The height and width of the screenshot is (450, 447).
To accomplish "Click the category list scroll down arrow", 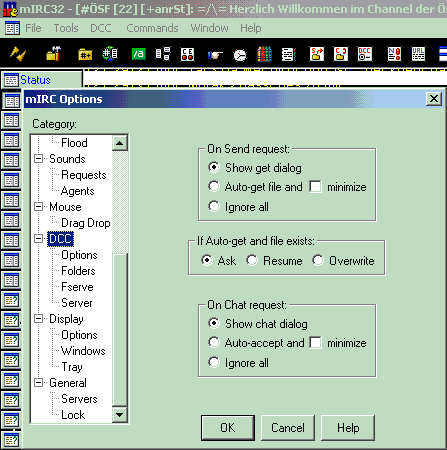I will pyautogui.click(x=119, y=415).
